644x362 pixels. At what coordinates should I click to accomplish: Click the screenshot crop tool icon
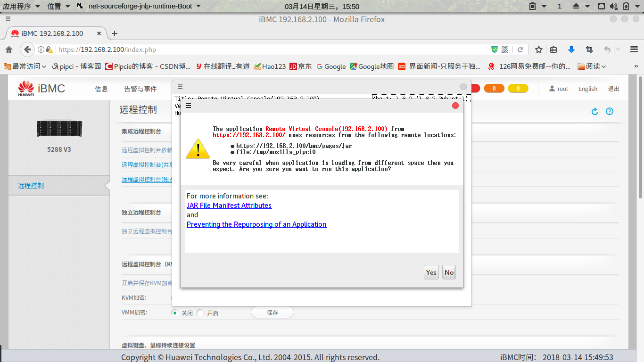click(x=589, y=49)
